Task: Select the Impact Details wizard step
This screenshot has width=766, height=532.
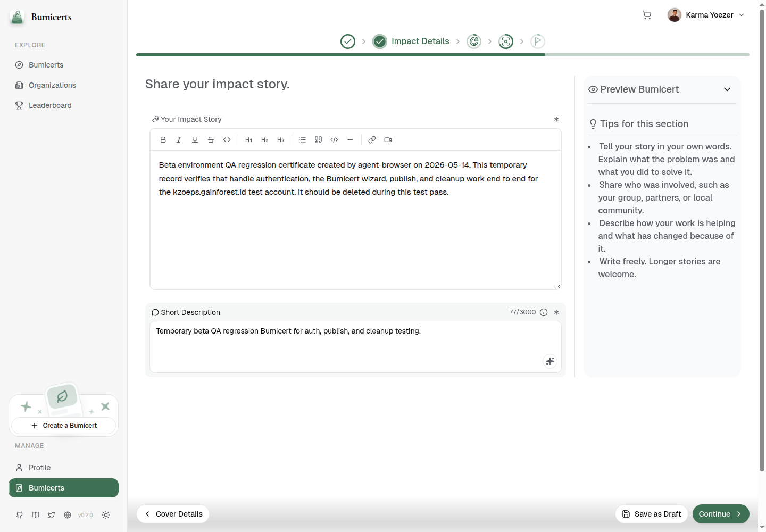Action: (x=411, y=41)
